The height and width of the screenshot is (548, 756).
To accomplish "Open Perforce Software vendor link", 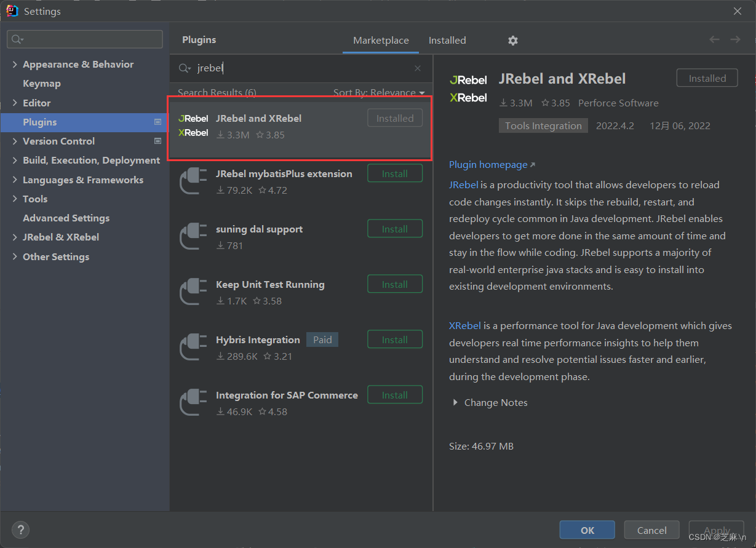I will 618,103.
